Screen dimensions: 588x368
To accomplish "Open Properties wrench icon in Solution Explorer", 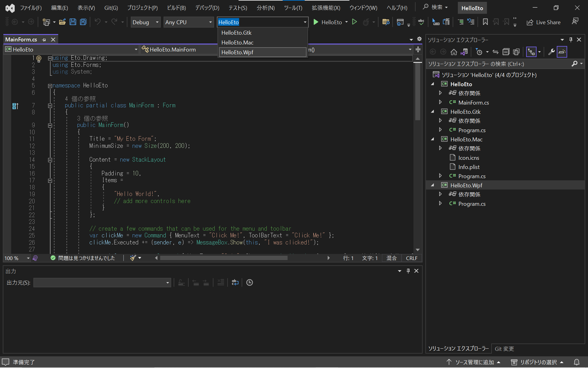I will point(552,52).
